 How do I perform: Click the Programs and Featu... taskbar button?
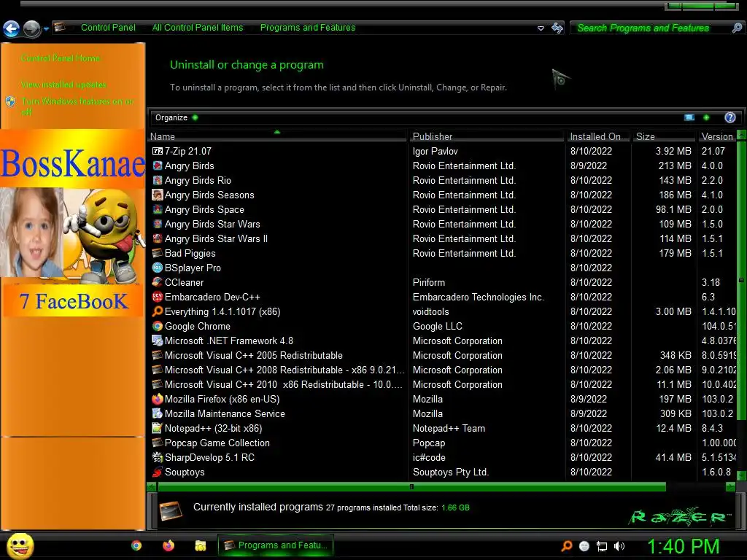tap(276, 545)
